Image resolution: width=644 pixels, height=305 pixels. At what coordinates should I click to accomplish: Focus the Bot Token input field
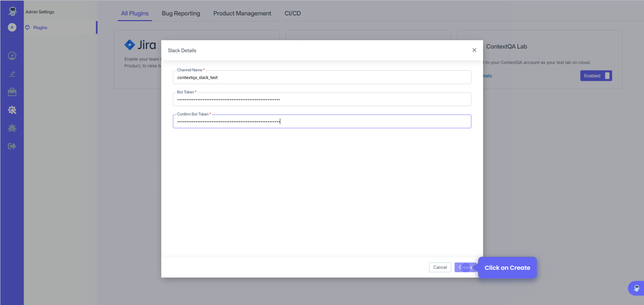click(322, 100)
